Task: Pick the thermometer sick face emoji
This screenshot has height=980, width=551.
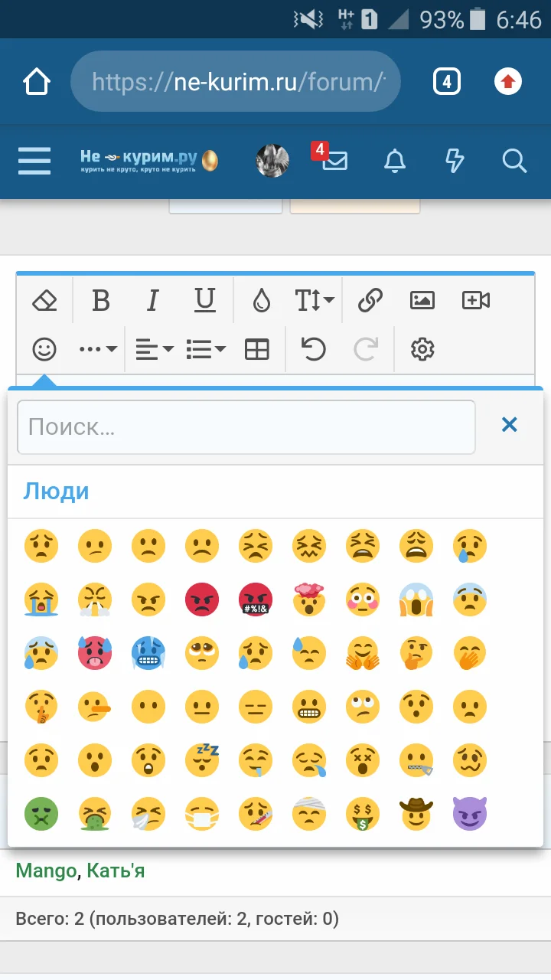Action: coord(256,814)
